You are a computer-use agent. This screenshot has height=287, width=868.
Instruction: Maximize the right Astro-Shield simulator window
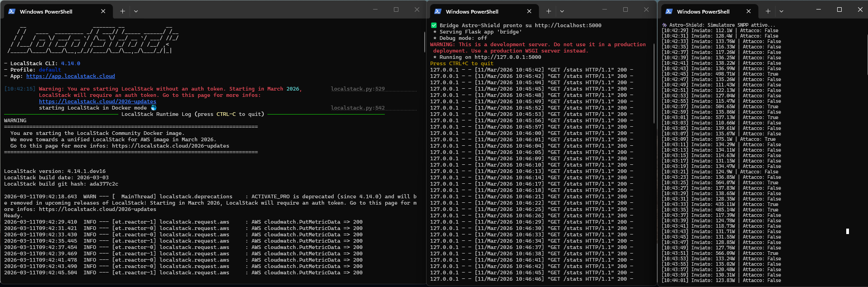click(x=839, y=10)
